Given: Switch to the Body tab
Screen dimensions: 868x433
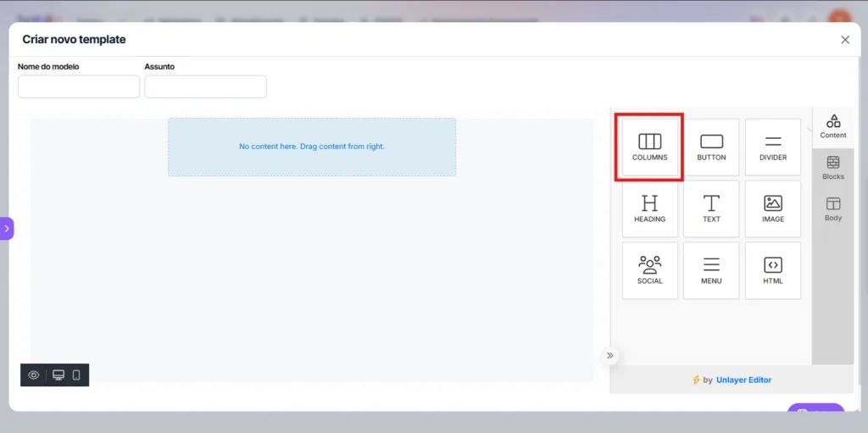Looking at the screenshot, I should (833, 209).
